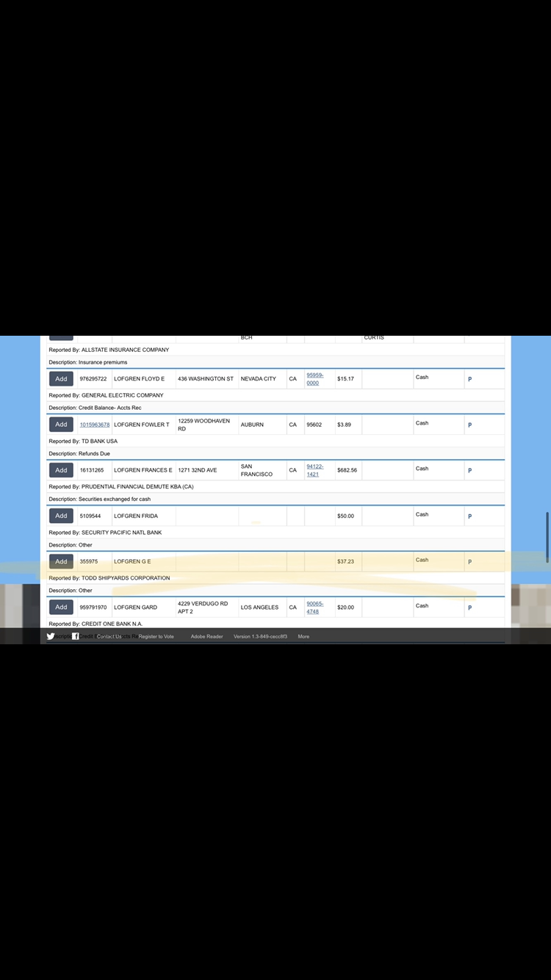The width and height of the screenshot is (551, 980).
Task: Open ZIP code link 94122-1421
Action: (x=314, y=470)
